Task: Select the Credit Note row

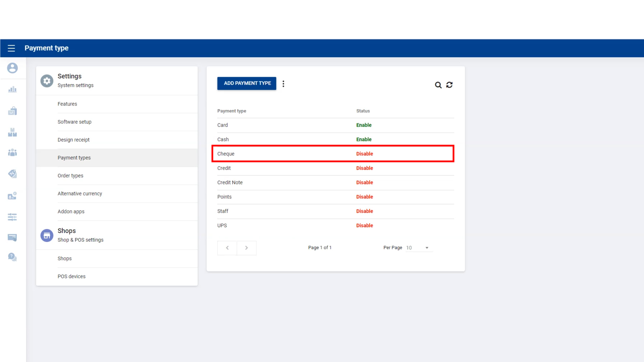Action: click(230, 183)
